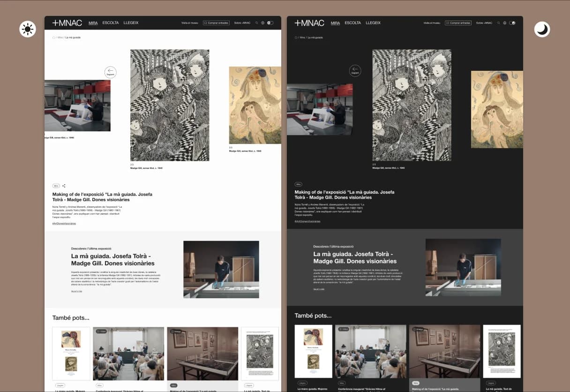This screenshot has height=392, width=570.
Task: Click the small underlined link under dark exhibition text
Action: [x=319, y=289]
